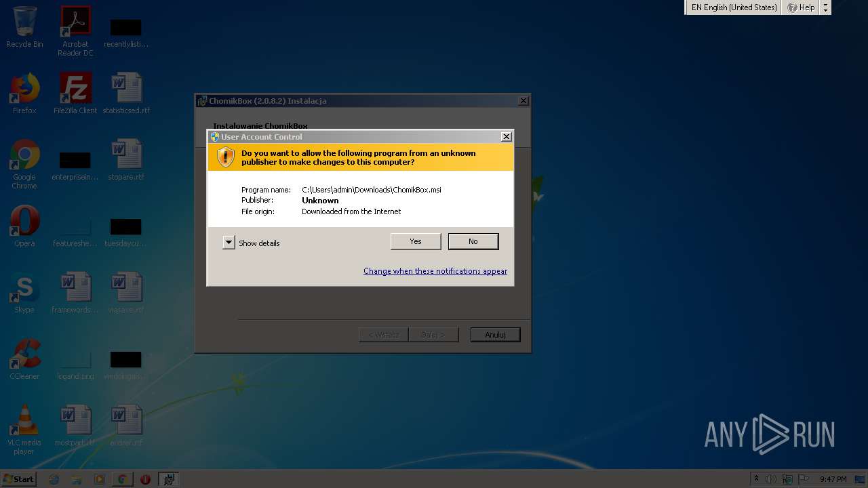Click the UAC shield warning icon
This screenshot has height=488, width=868.
[x=225, y=157]
